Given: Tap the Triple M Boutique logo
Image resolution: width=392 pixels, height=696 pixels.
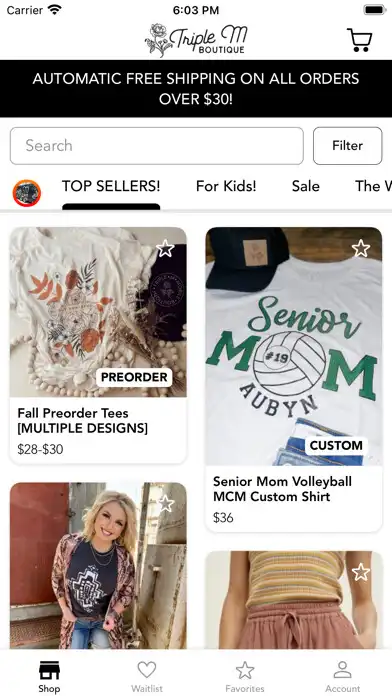Looking at the screenshot, I should pos(196,40).
